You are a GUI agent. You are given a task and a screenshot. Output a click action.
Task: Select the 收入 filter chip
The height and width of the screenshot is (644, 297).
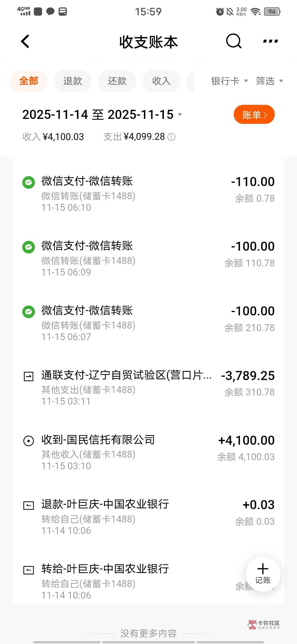[161, 81]
